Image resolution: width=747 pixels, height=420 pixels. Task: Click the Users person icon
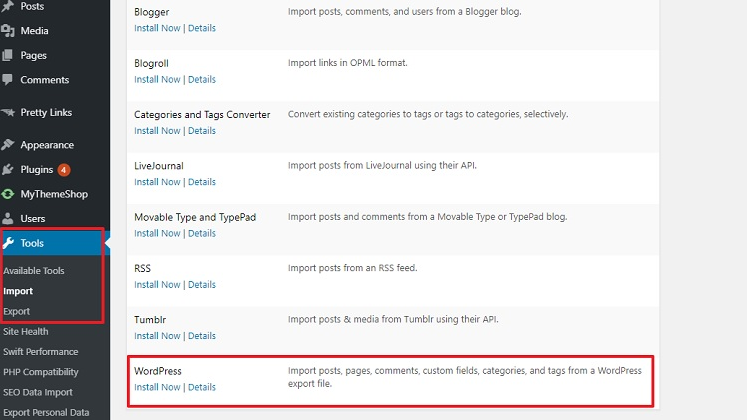(x=7, y=219)
